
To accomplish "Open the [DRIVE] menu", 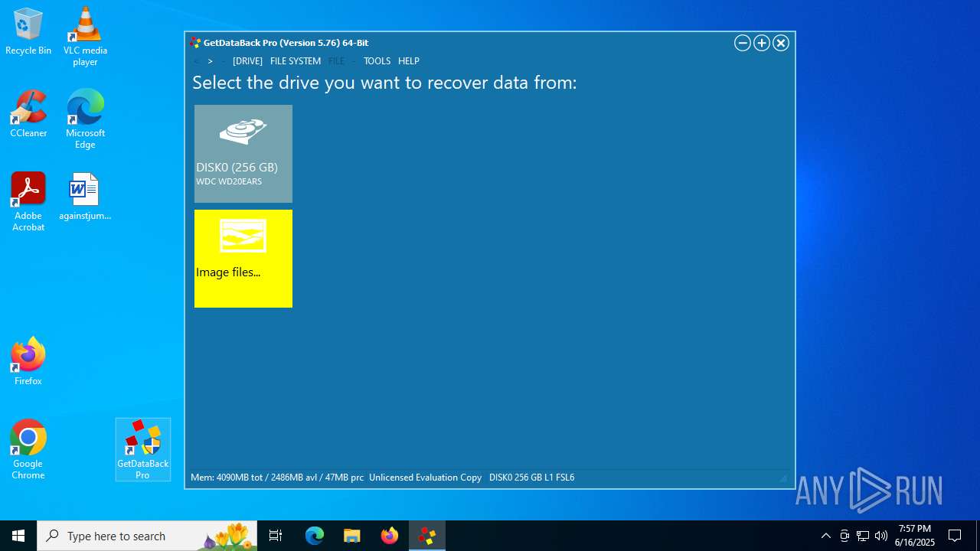I will tap(247, 61).
